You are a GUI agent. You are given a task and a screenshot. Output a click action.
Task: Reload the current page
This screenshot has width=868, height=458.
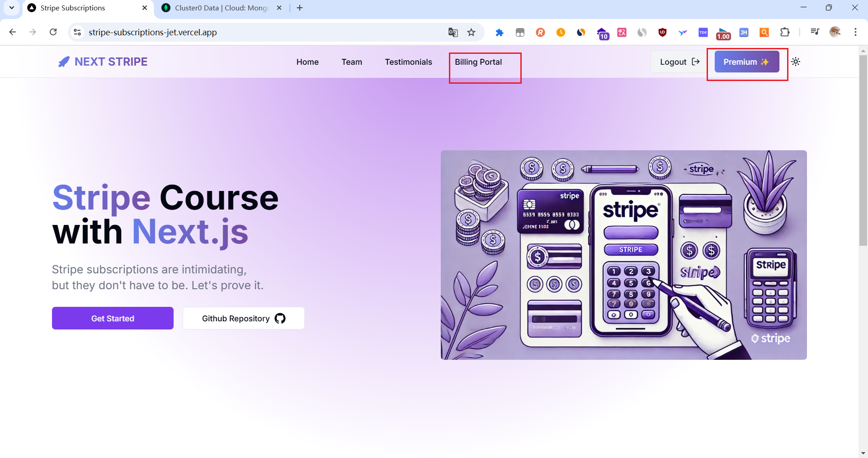point(53,32)
